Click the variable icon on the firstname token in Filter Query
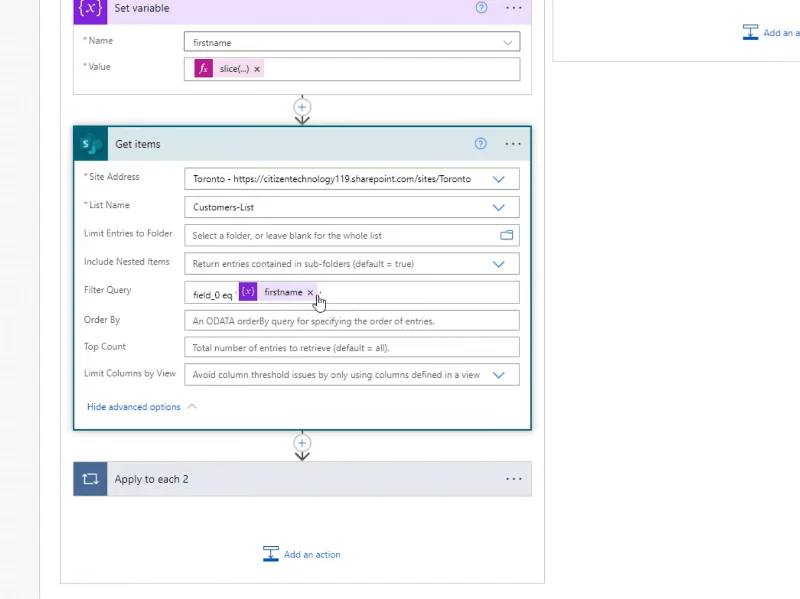This screenshot has height=599, width=800. (x=248, y=292)
